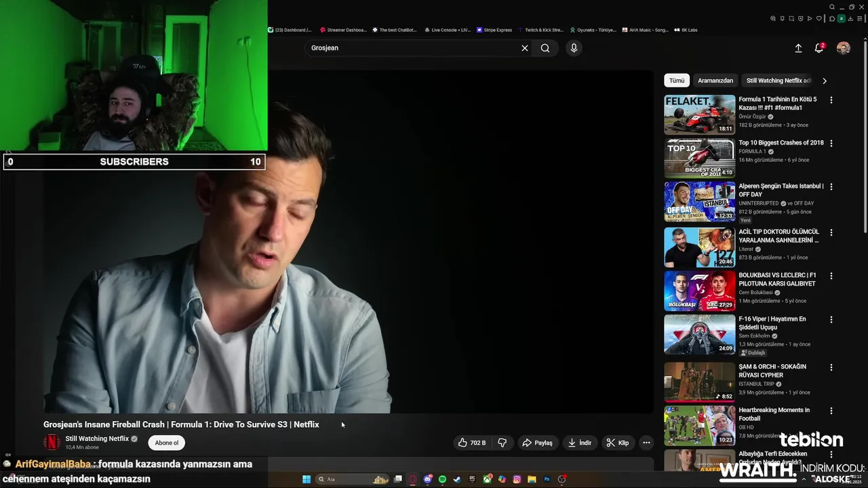Open options for Top 10 Biggest Crashes
The image size is (868, 488).
coord(831,143)
